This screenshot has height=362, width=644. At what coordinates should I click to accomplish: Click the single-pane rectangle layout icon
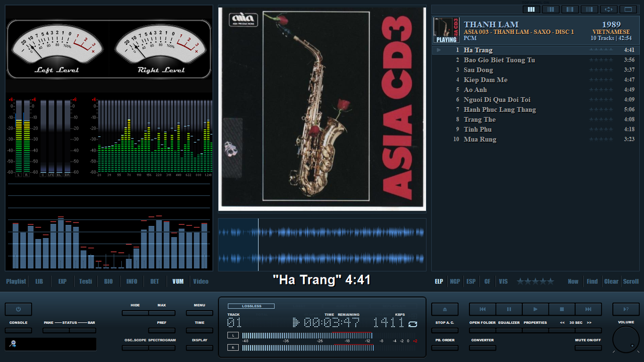[628, 9]
